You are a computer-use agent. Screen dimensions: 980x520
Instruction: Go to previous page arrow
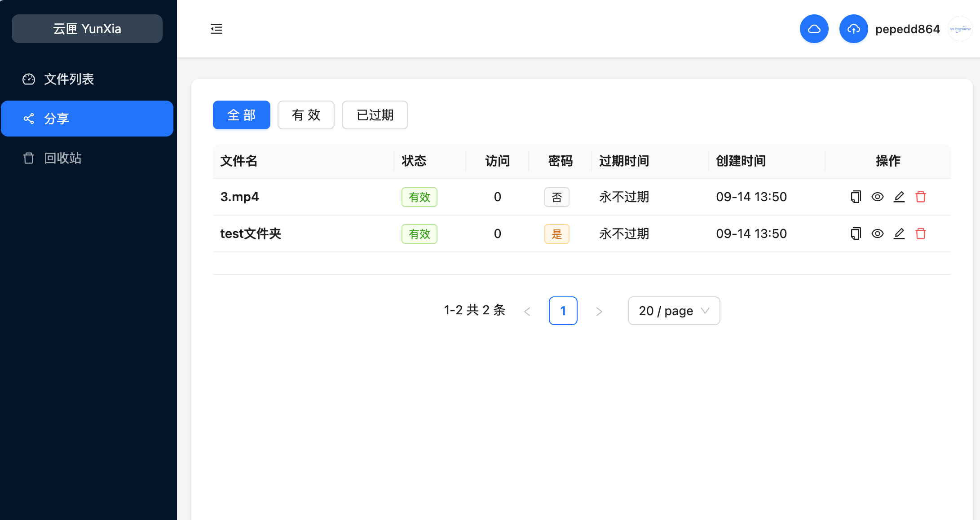[527, 311]
